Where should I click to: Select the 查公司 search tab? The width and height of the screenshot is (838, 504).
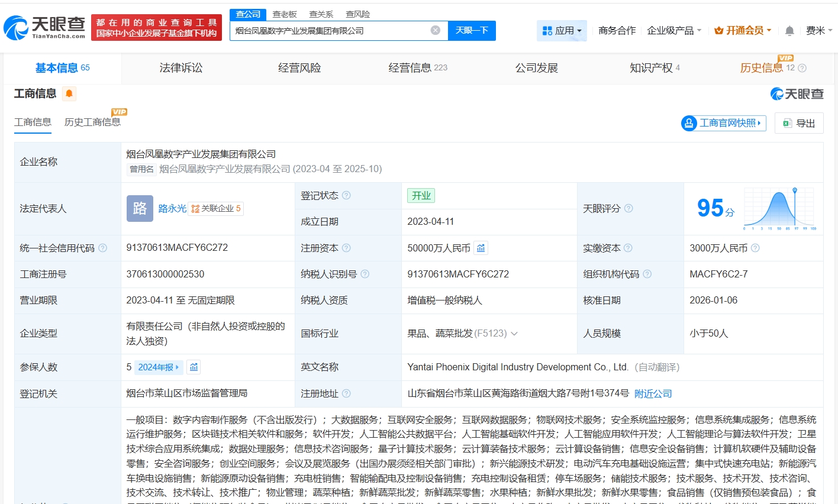tap(248, 14)
